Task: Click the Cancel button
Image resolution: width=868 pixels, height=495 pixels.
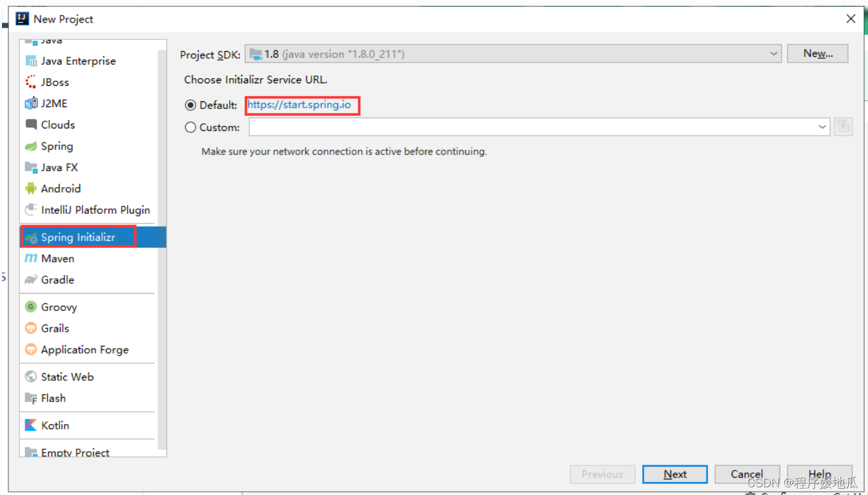Action: (x=747, y=474)
